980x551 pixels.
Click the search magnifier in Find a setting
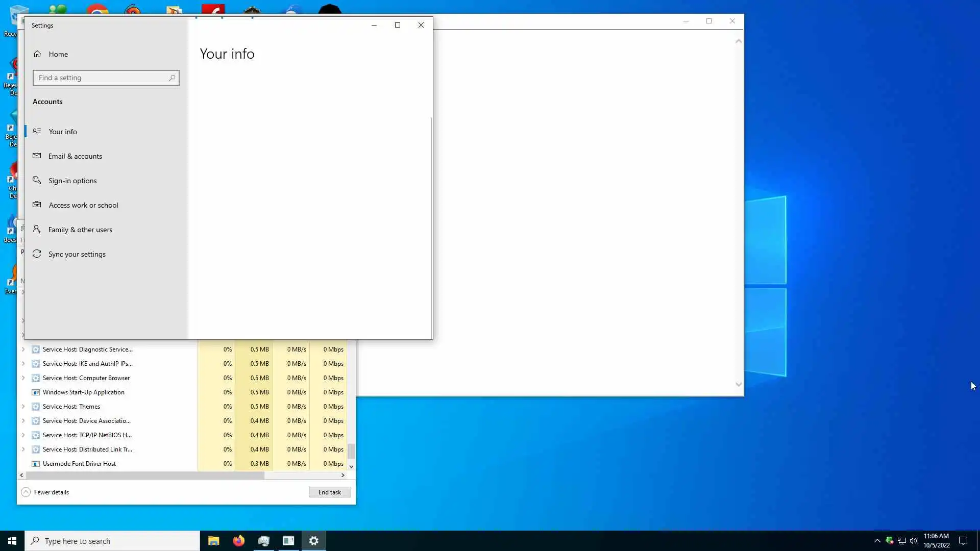point(172,78)
